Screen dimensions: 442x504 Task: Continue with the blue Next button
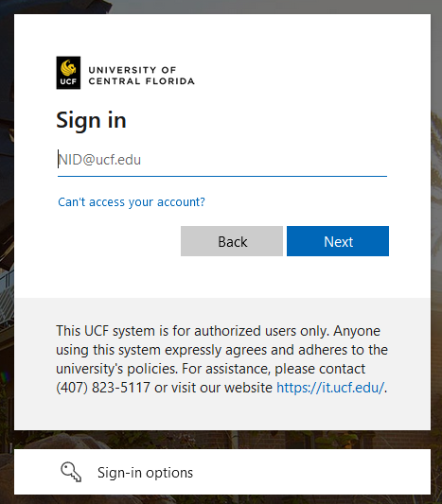tap(338, 241)
